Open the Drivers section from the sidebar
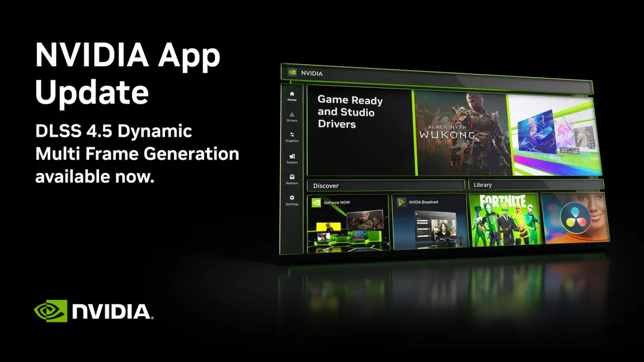This screenshot has width=644, height=362. [x=292, y=114]
